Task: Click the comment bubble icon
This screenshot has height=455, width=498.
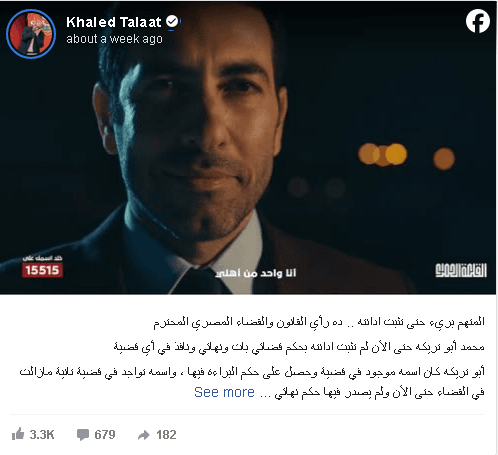Action: point(83,435)
